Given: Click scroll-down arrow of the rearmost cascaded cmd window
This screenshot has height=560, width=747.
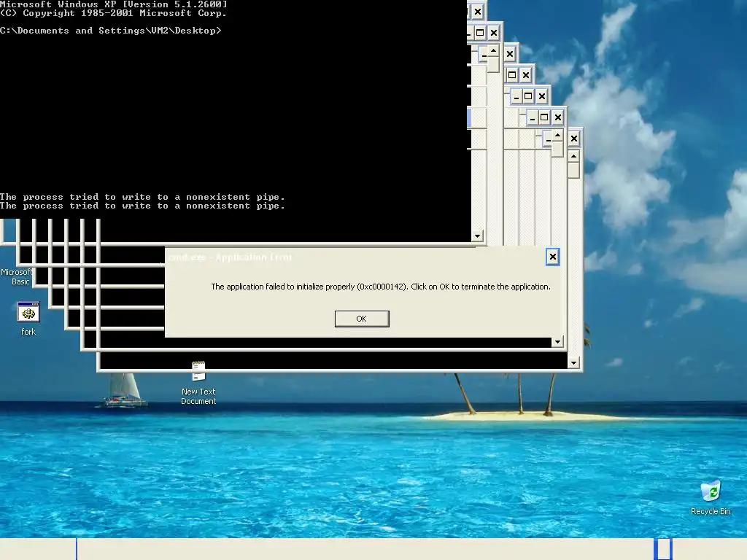Looking at the screenshot, I should 573,363.
